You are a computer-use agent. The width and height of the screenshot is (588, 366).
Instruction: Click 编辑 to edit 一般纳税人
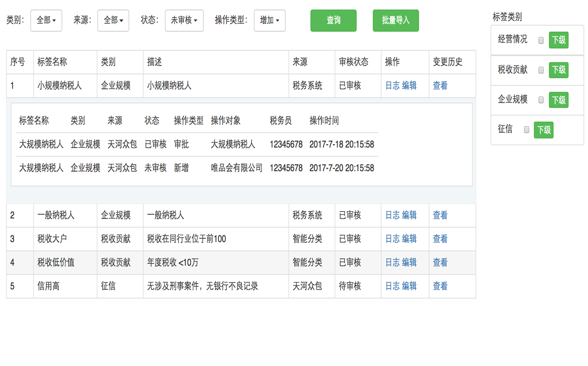click(x=410, y=216)
